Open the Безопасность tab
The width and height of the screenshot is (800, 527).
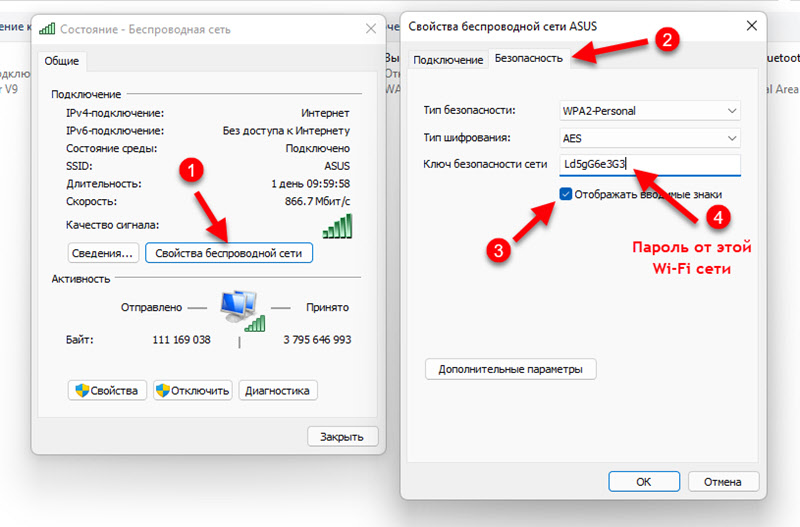(528, 59)
